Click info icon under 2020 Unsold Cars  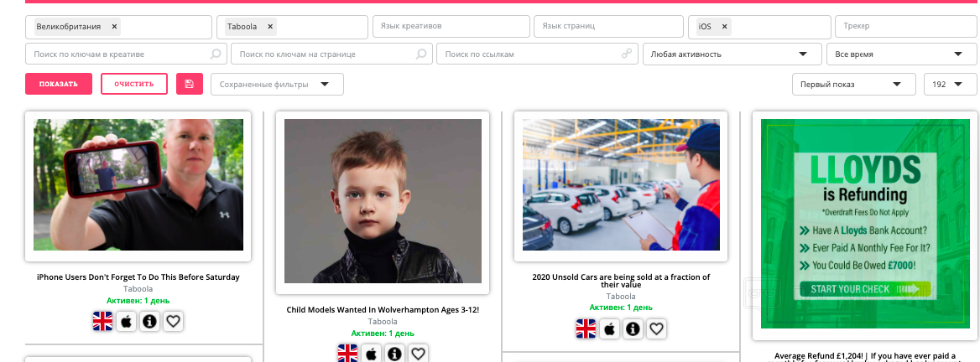(633, 328)
